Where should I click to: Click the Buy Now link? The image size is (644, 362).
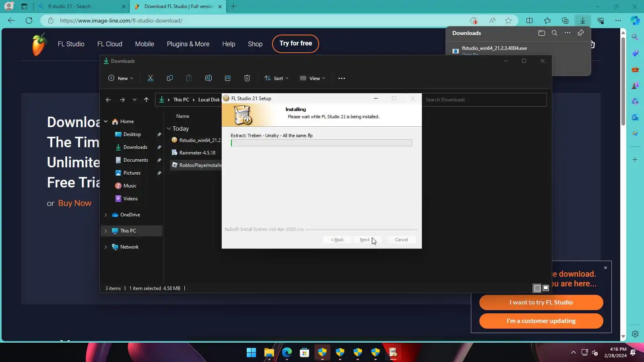pyautogui.click(x=75, y=203)
